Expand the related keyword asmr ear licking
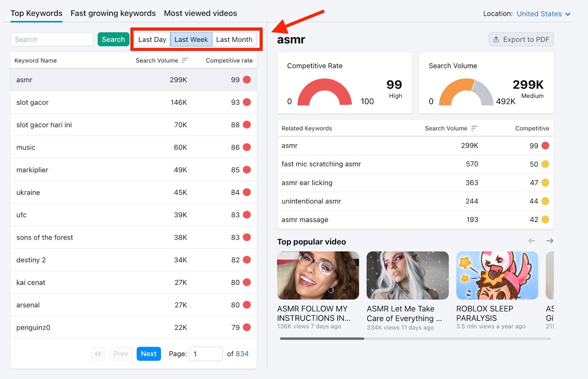This screenshot has width=588, height=379. 307,183
